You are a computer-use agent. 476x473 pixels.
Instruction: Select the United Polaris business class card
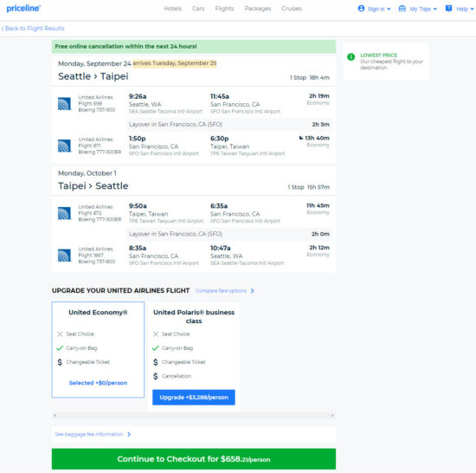(x=194, y=356)
